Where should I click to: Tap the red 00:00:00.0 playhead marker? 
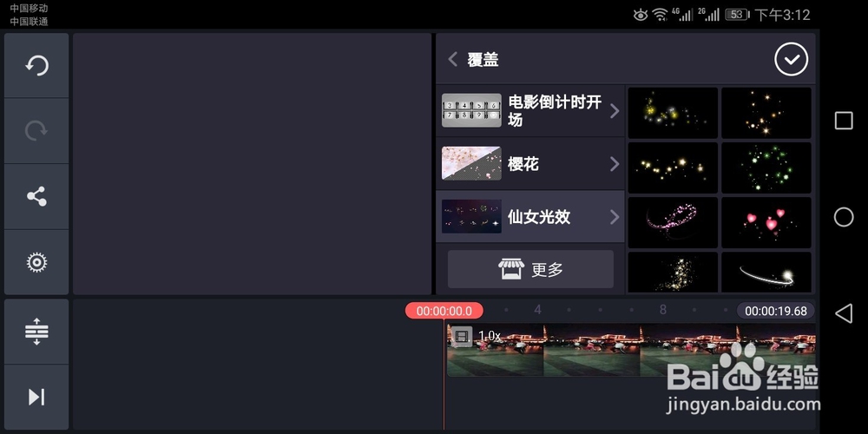(444, 311)
